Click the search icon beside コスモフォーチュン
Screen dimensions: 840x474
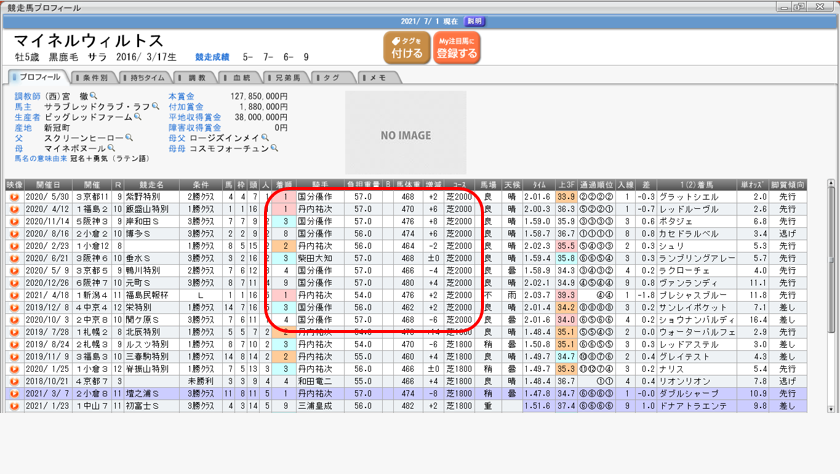click(275, 148)
